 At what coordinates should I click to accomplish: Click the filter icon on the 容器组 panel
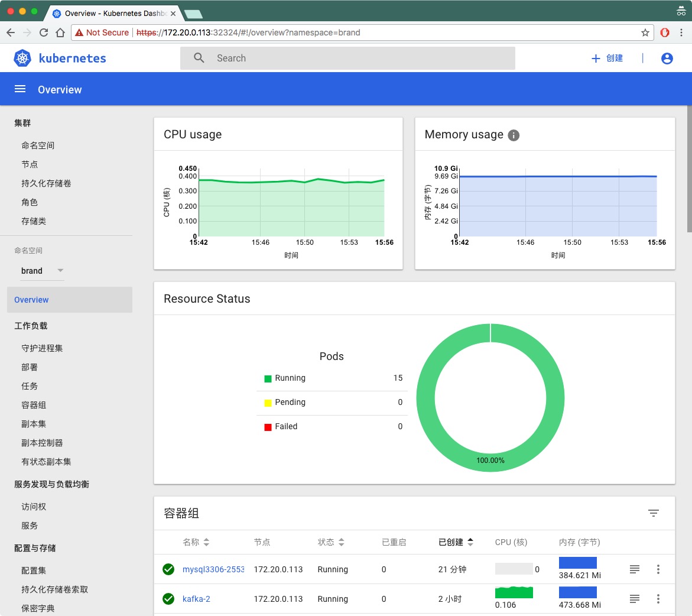(x=654, y=514)
